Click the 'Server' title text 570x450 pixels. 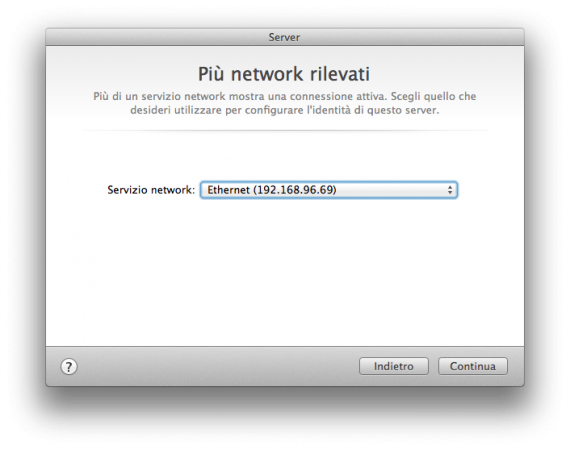284,37
